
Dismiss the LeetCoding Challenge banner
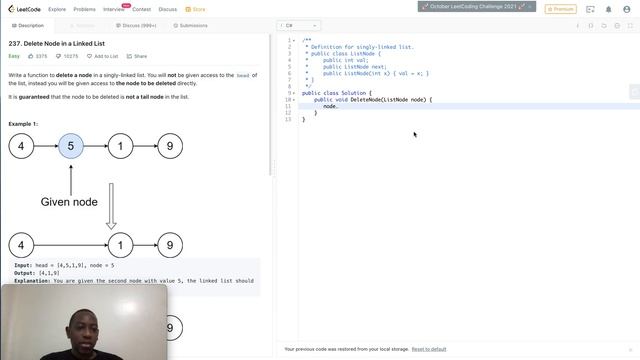[x=530, y=7]
